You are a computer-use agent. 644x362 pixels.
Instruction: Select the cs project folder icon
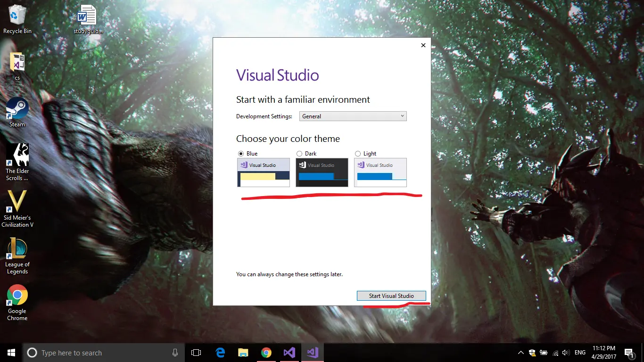[17, 66]
